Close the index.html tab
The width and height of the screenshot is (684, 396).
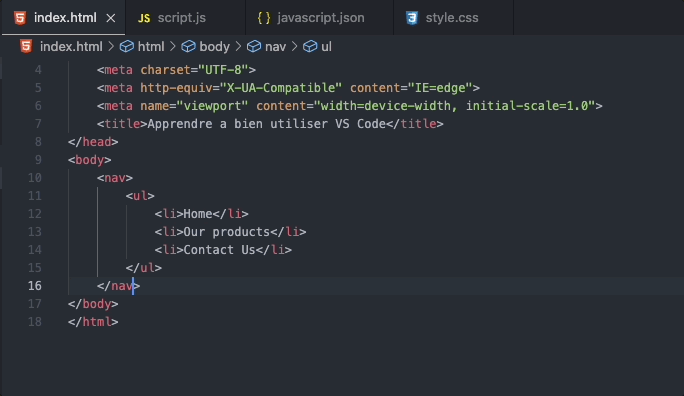pos(111,18)
